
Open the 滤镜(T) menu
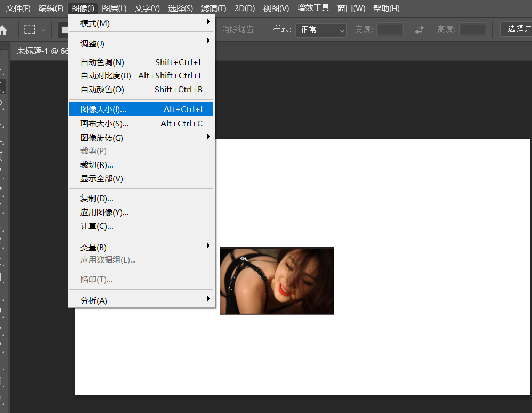coord(214,9)
